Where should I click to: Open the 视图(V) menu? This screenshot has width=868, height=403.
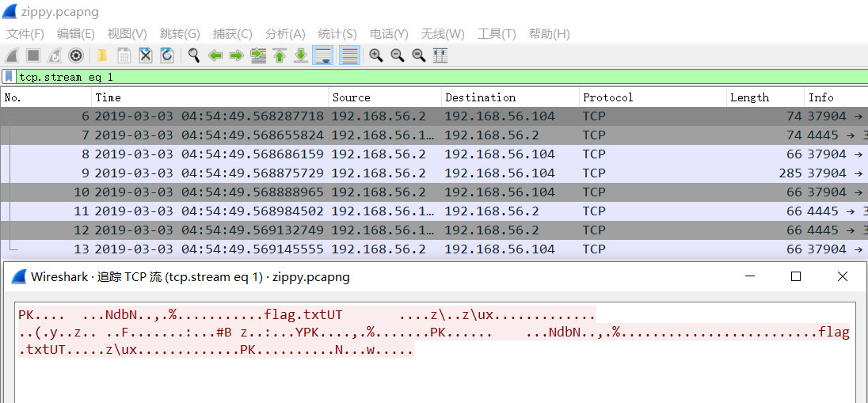click(128, 34)
